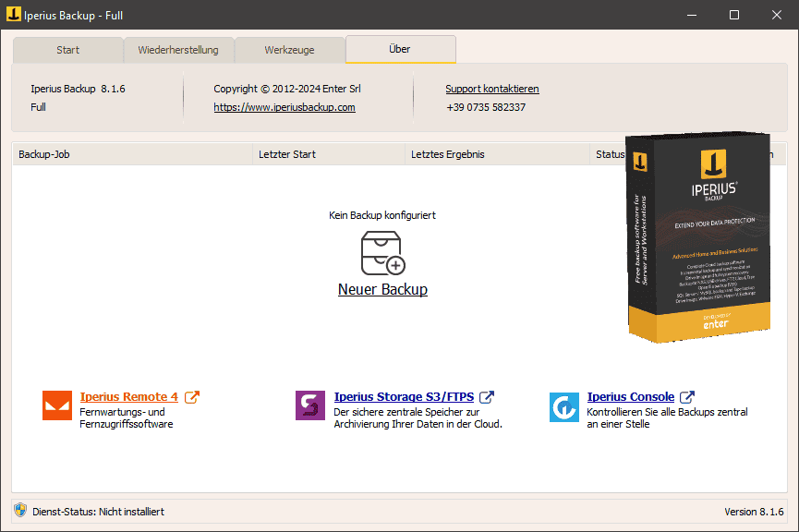This screenshot has height=532, width=799.
Task: Click the Copyright 2012-2024 Enter Srl text
Action: click(x=287, y=89)
